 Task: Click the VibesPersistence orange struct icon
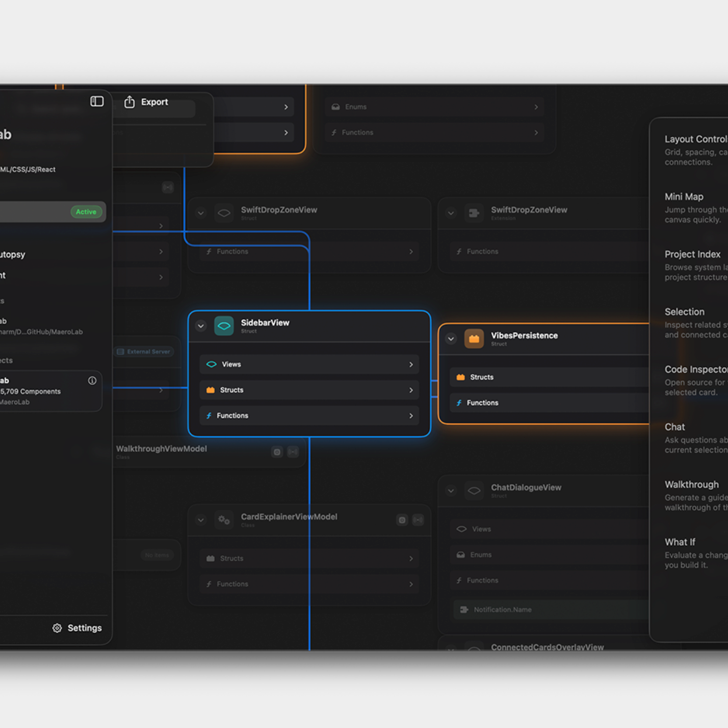click(x=474, y=339)
